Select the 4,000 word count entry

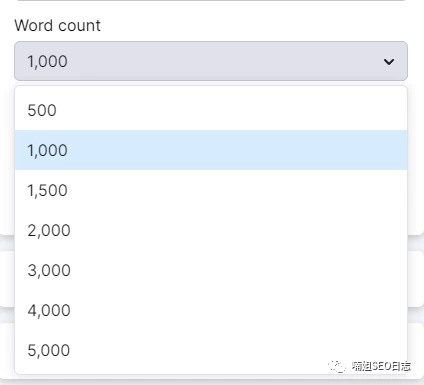pos(211,310)
